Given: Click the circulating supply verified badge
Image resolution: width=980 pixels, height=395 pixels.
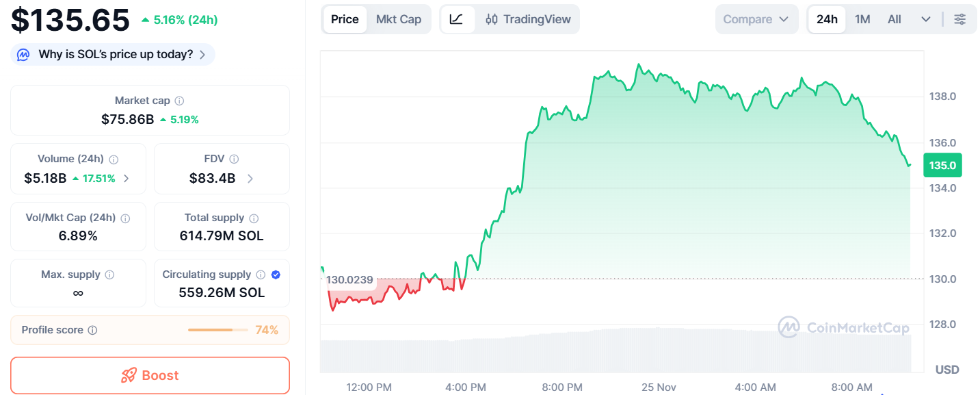Looking at the screenshot, I should click(x=276, y=275).
